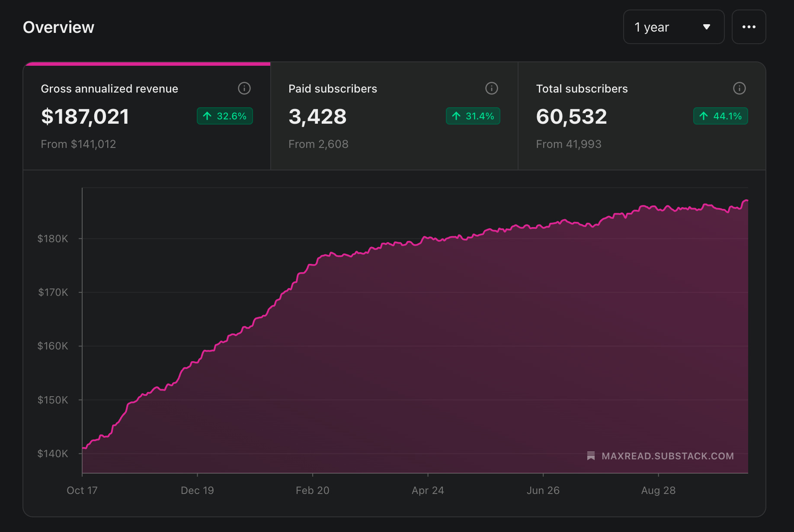The height and width of the screenshot is (532, 794).
Task: Click the $187,021 revenue figure
Action: click(x=85, y=117)
